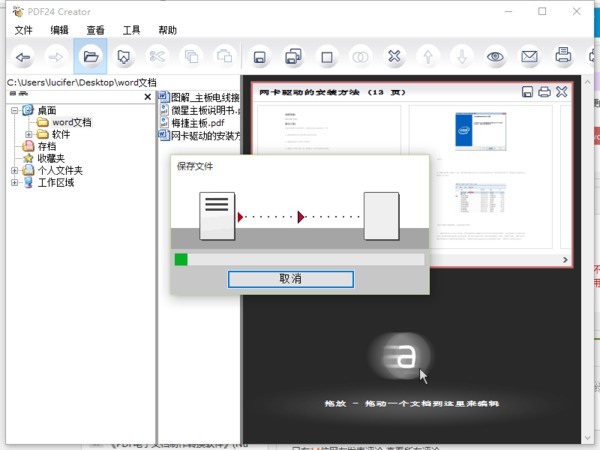Open the 文件 menu
The height and width of the screenshot is (450, 600).
coord(24,30)
